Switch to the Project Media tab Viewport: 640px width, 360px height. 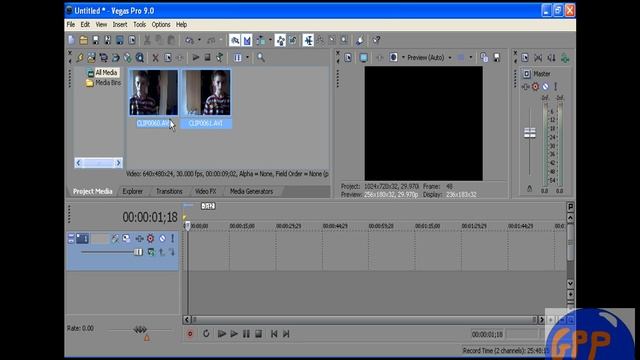[x=93, y=191]
